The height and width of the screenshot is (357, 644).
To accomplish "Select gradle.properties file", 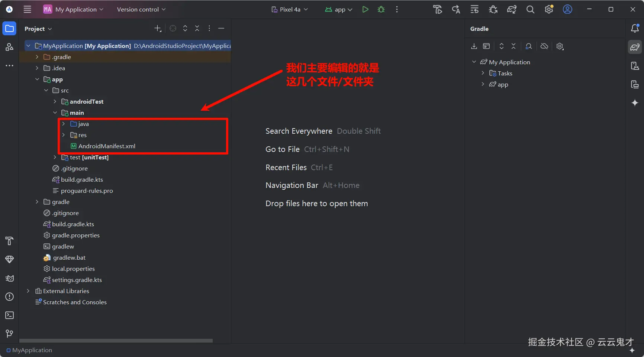I will (x=71, y=235).
